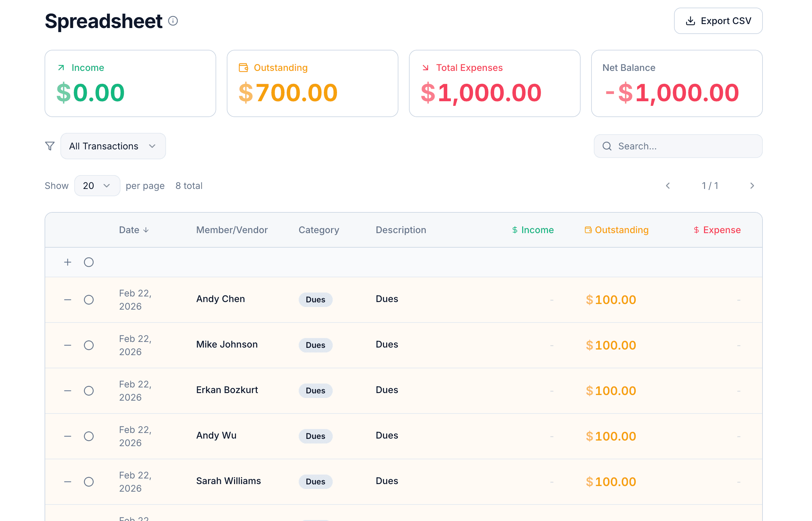The width and height of the screenshot is (812, 521).
Task: Click the Expense column header
Action: [x=717, y=230]
